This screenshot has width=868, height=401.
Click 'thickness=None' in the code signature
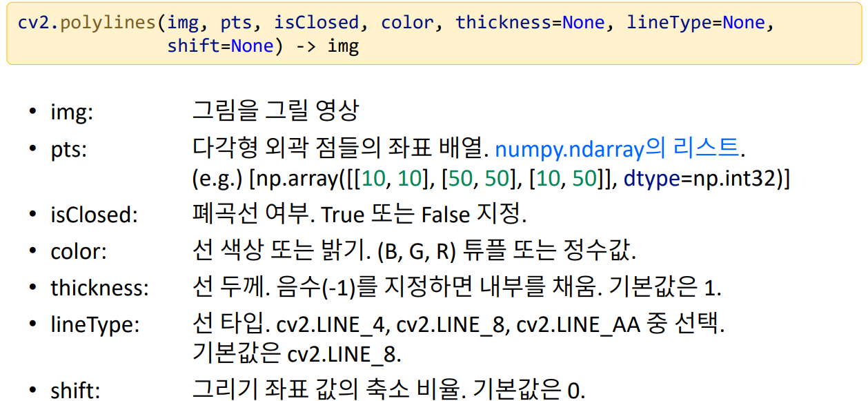tap(531, 23)
